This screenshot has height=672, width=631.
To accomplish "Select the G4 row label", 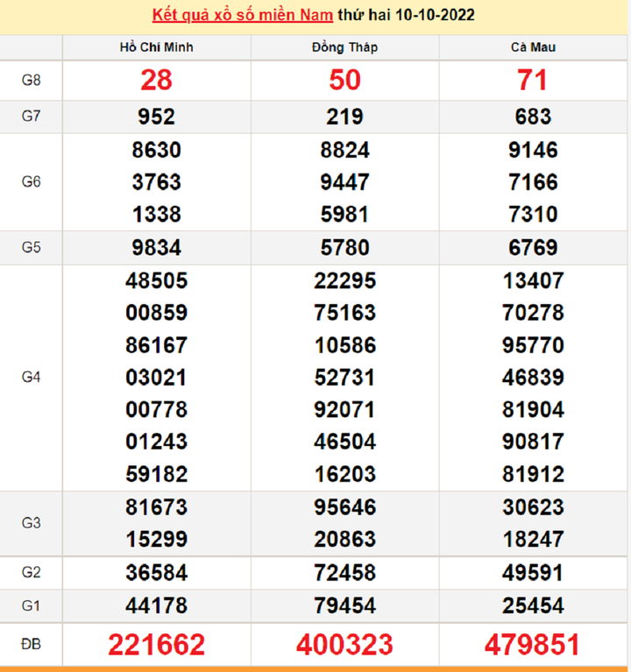I will (x=31, y=377).
